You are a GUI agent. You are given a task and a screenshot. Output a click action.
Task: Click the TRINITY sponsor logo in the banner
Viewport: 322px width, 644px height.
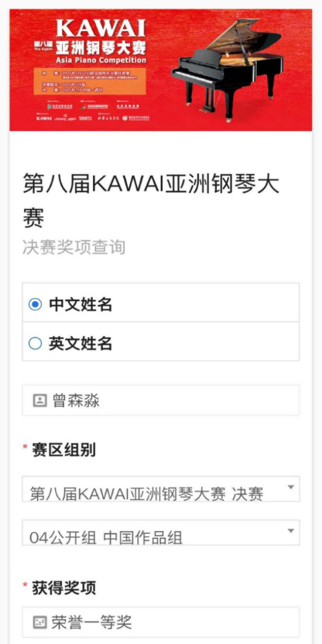tap(85, 118)
